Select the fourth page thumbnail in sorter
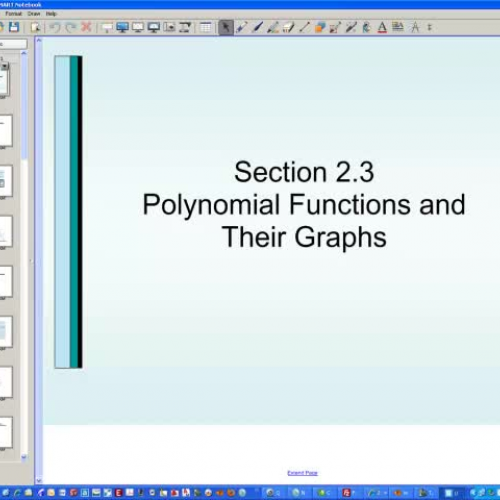Viewport: 500px width, 500px height. pos(6,231)
